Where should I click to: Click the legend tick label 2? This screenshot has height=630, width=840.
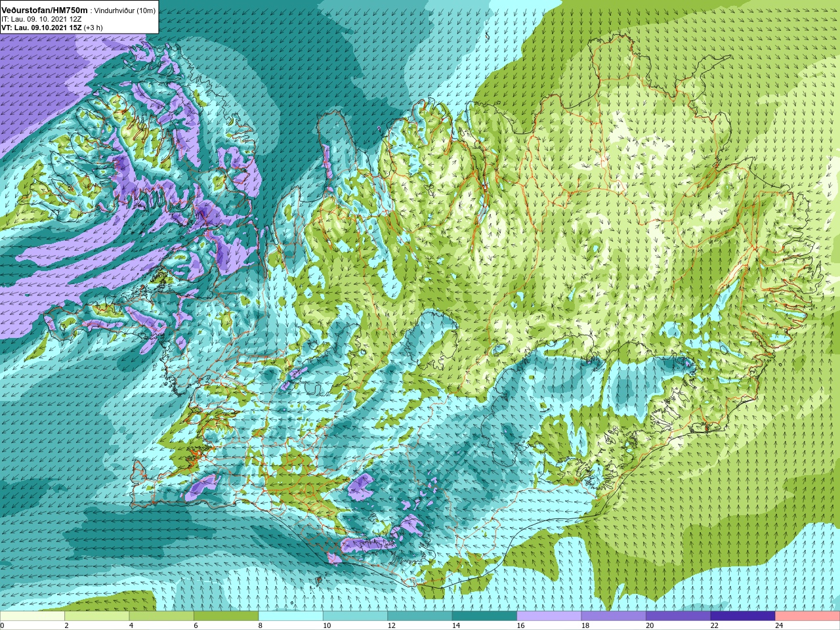tap(66, 625)
